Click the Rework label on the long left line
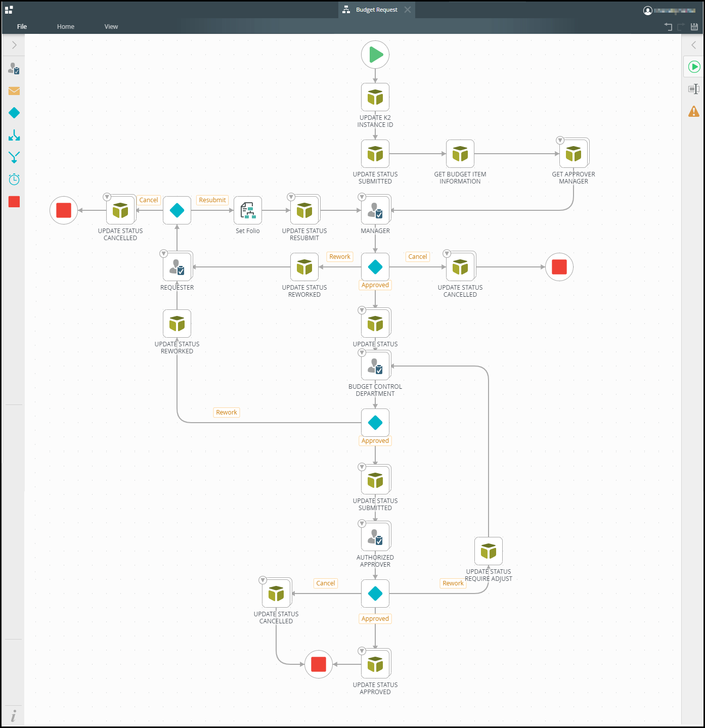This screenshot has width=705, height=728. [x=227, y=413]
